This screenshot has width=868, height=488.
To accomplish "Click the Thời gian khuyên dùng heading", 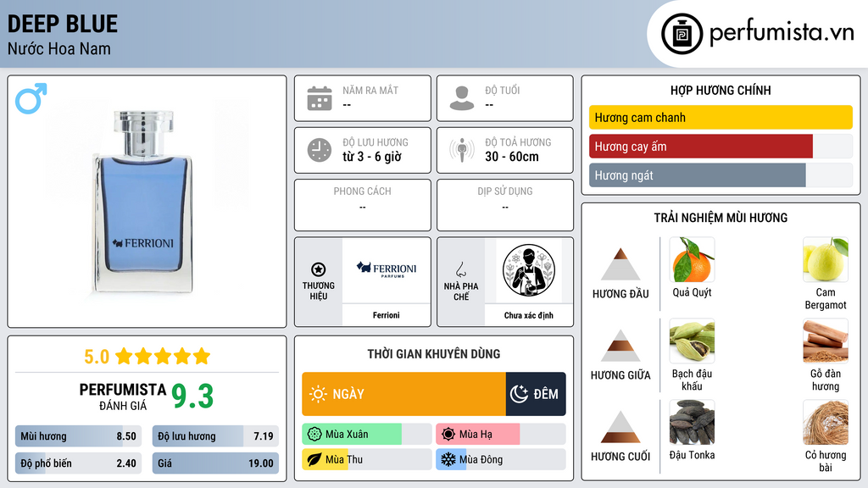I will 434,354.
